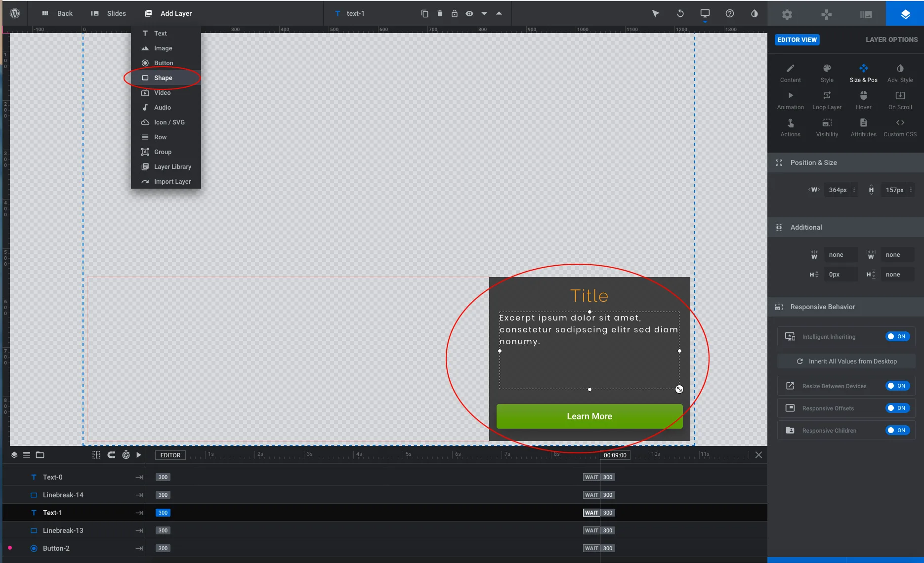Add an Image layer

point(166,48)
